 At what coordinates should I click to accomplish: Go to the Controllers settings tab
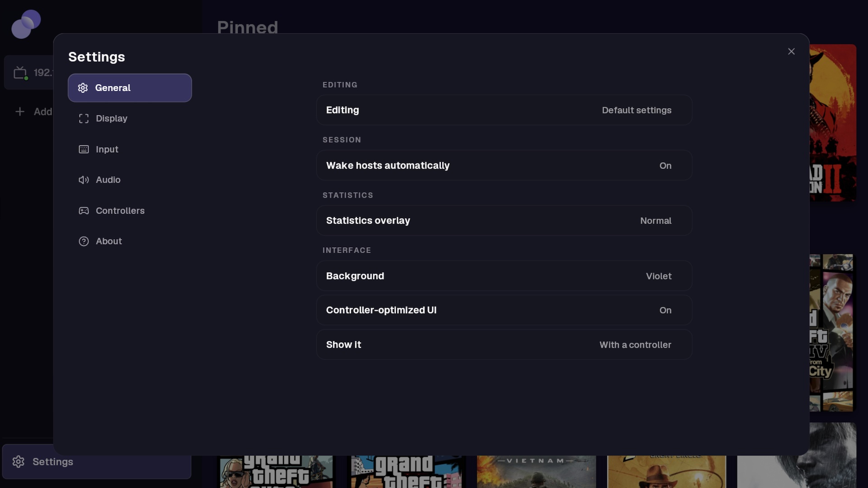click(130, 211)
